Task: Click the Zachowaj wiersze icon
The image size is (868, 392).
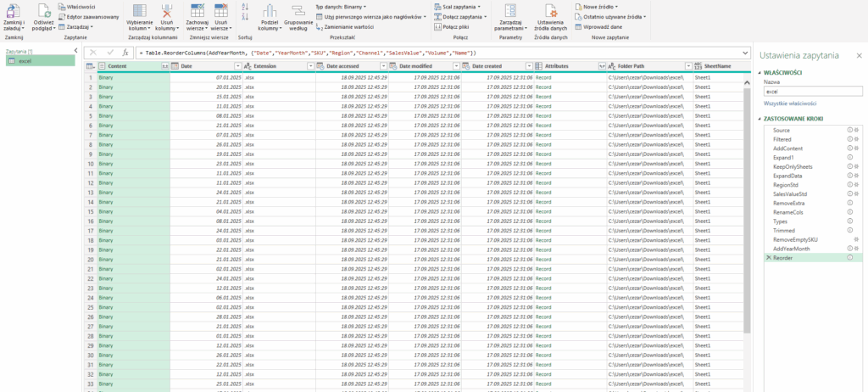Action: (197, 9)
